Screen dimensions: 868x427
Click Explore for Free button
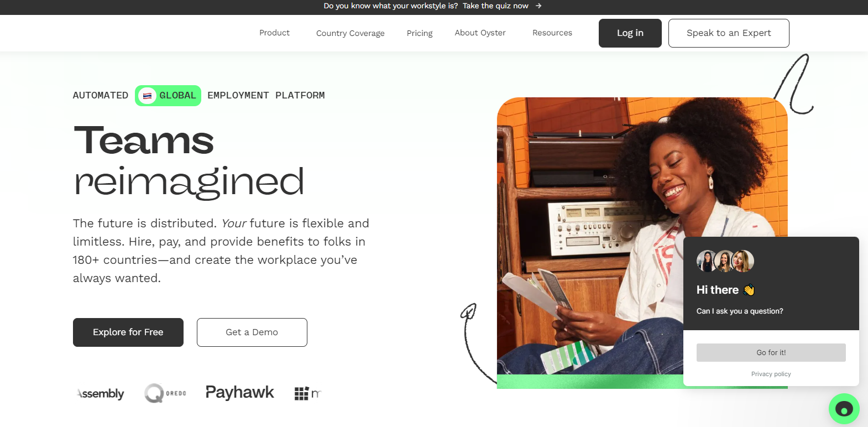[128, 332]
